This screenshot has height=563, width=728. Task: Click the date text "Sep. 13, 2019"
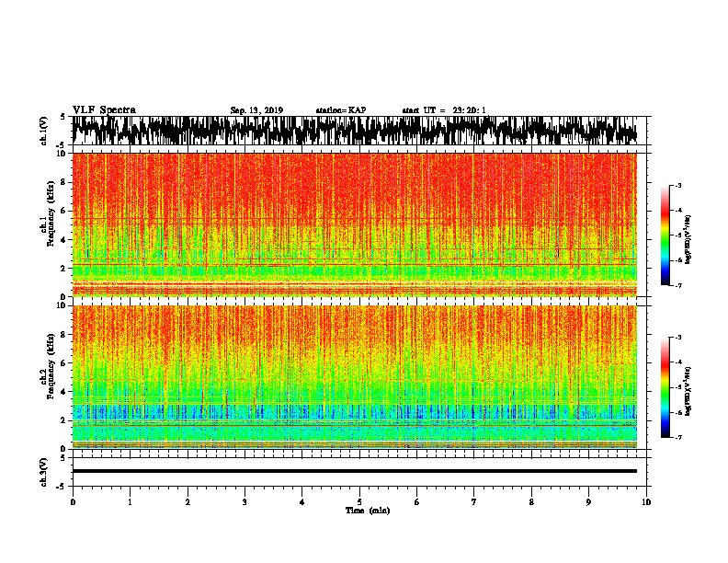(256, 110)
